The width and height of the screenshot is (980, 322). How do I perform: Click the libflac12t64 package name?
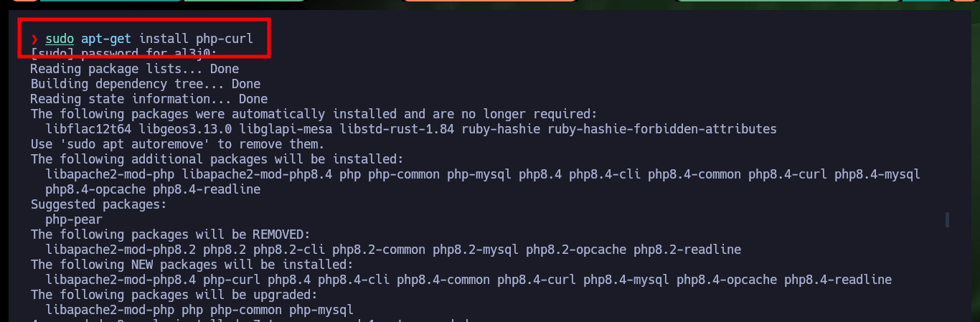88,129
